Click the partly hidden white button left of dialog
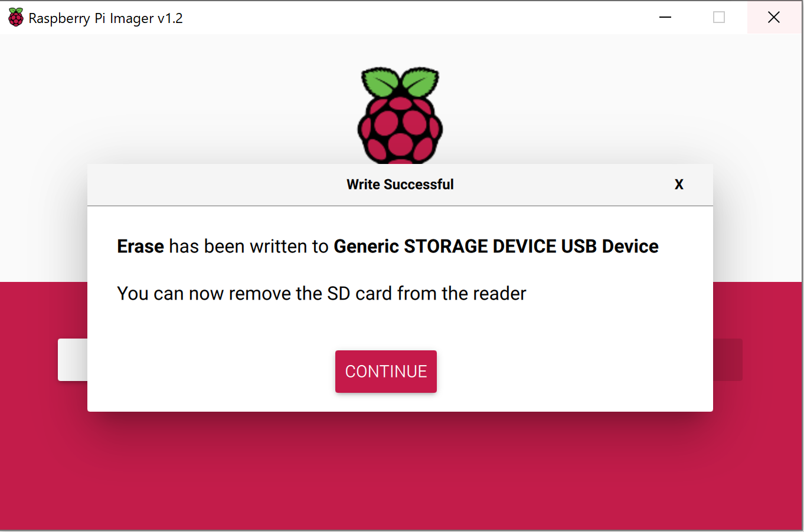 coord(73,360)
